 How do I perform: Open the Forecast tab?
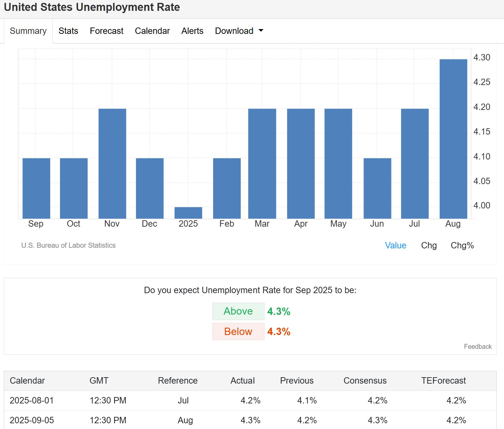(x=106, y=31)
